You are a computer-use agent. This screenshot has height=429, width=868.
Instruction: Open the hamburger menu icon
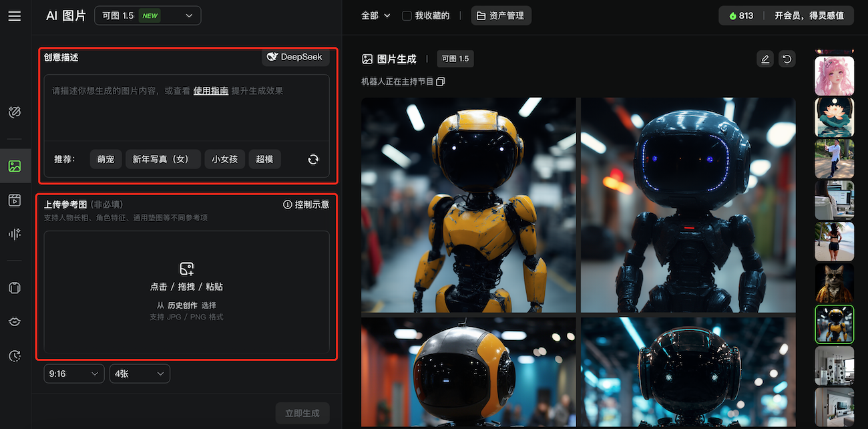click(x=15, y=16)
